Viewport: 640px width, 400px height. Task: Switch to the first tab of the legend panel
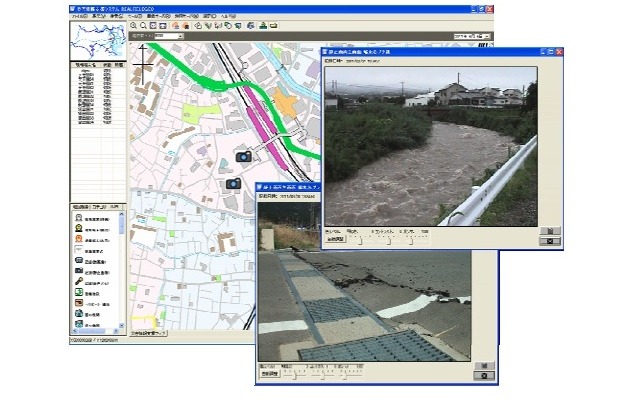80,207
